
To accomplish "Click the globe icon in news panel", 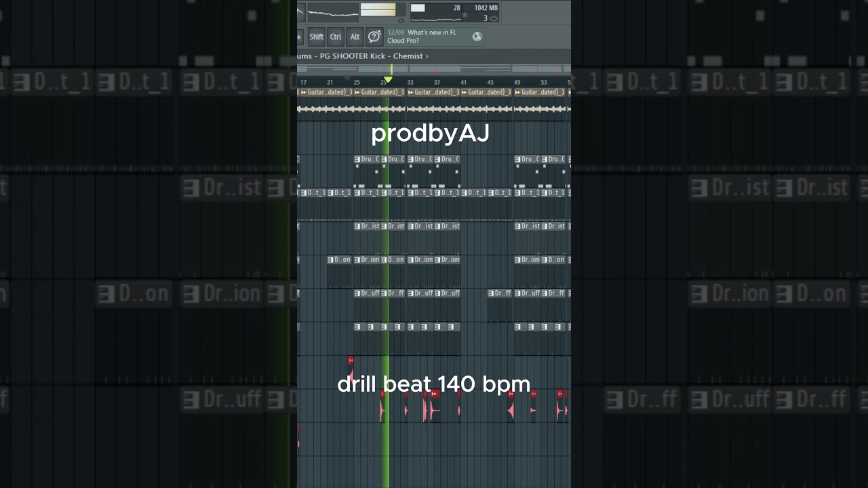I will point(477,37).
